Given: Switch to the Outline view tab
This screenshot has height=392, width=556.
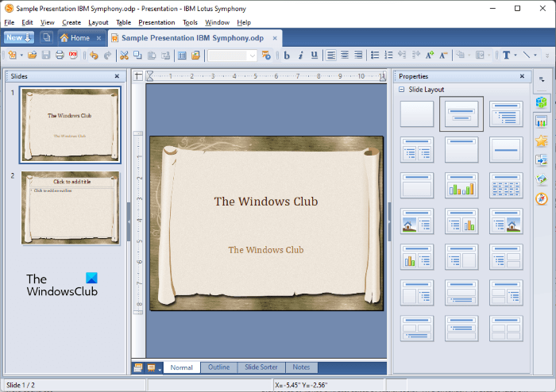Looking at the screenshot, I should click(218, 367).
